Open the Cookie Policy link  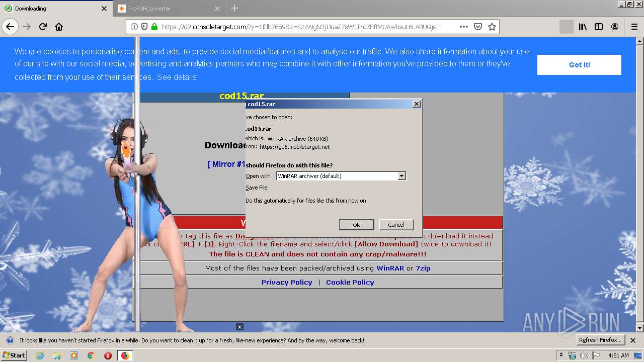350,282
